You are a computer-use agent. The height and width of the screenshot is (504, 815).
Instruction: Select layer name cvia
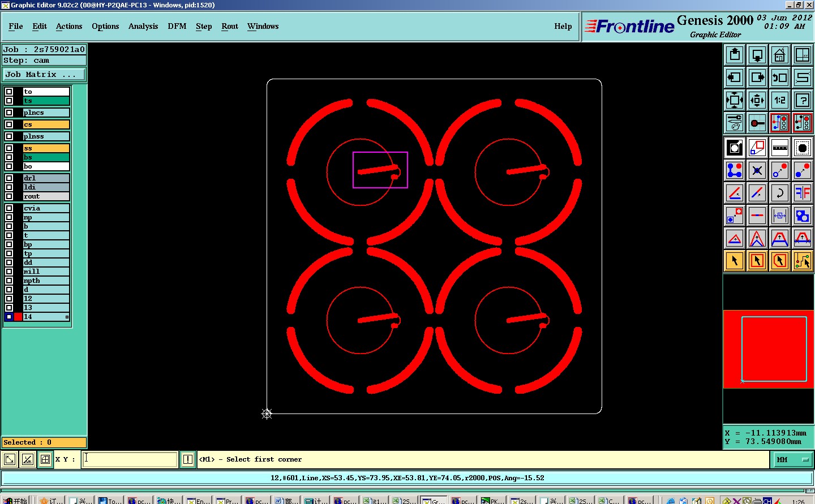pos(46,208)
